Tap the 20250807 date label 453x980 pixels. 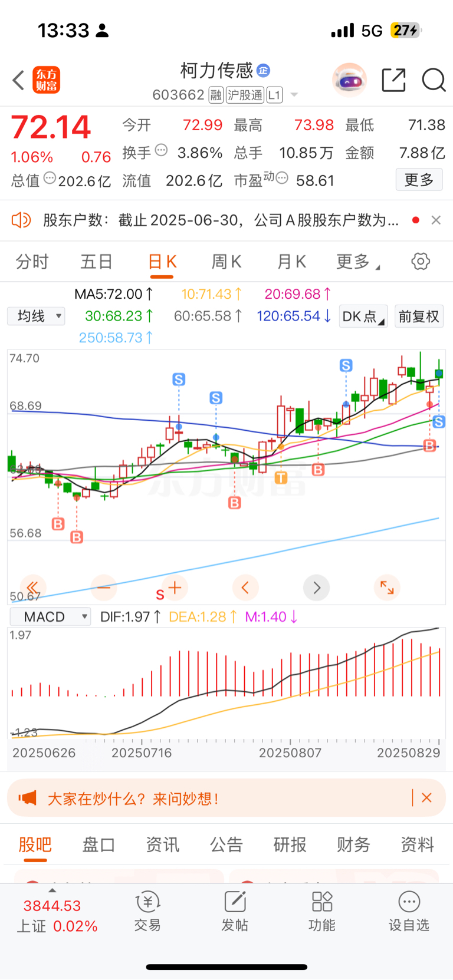click(x=290, y=753)
